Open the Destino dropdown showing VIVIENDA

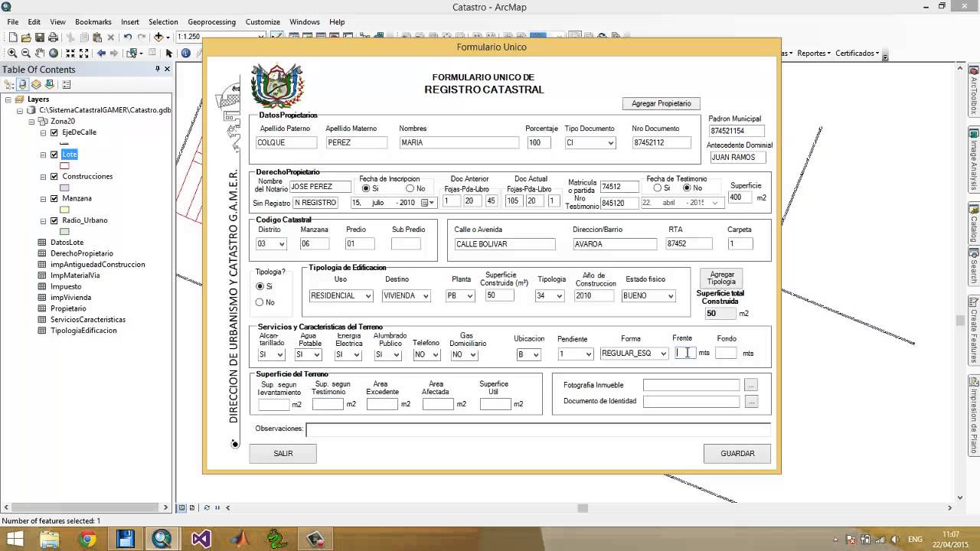coord(425,296)
